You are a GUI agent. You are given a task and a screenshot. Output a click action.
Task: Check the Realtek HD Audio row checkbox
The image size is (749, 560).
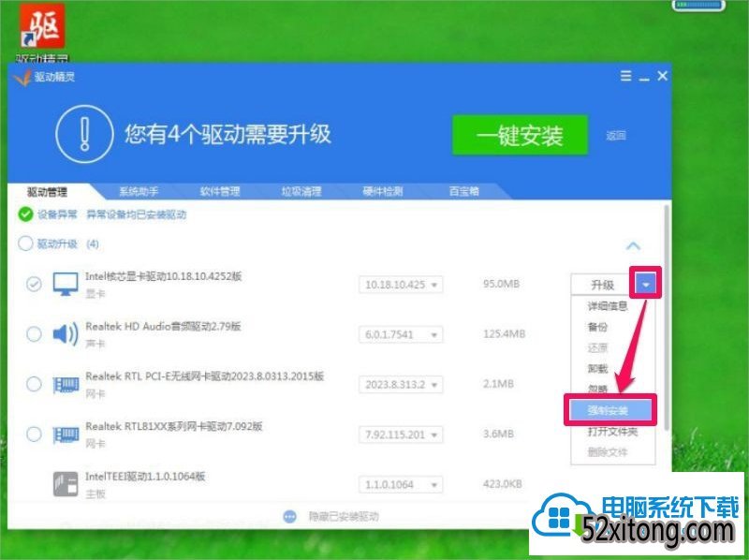pyautogui.click(x=34, y=334)
